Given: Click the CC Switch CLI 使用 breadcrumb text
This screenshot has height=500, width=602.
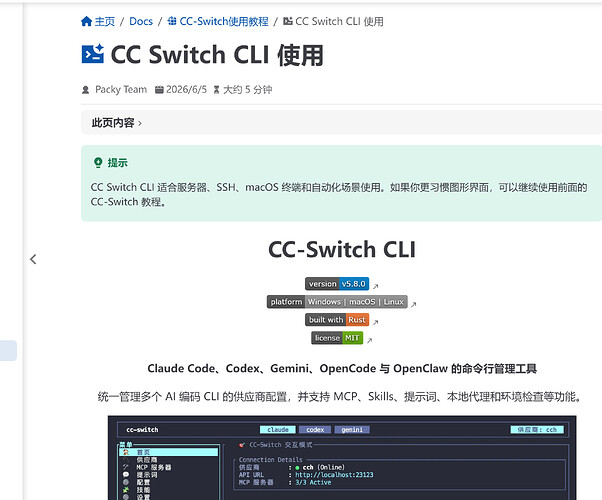Looking at the screenshot, I should 339,22.
